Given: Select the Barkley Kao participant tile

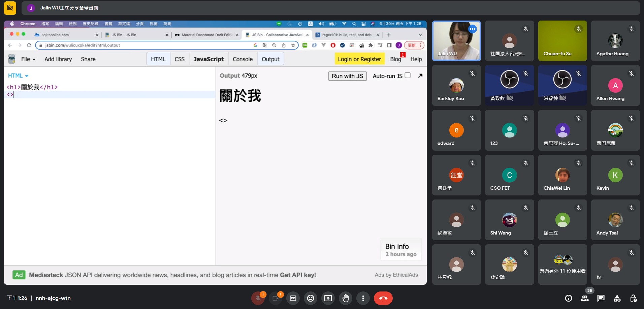Looking at the screenshot, I should (456, 86).
